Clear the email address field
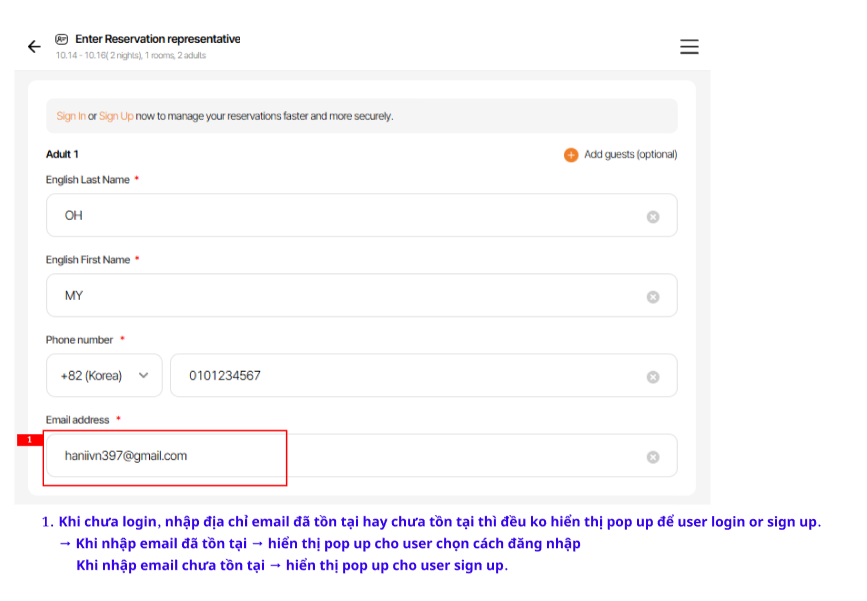The height and width of the screenshot is (601, 867). [x=653, y=457]
